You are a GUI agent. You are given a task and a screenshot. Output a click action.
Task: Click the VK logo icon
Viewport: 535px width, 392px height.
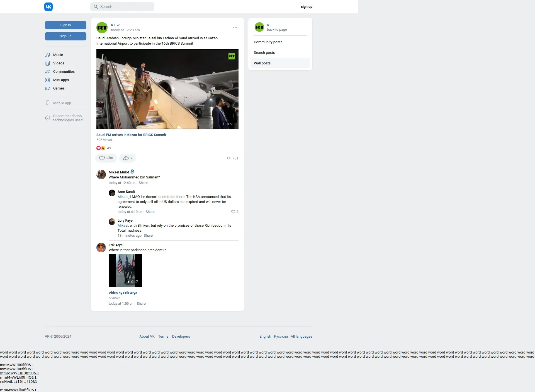[x=48, y=7]
